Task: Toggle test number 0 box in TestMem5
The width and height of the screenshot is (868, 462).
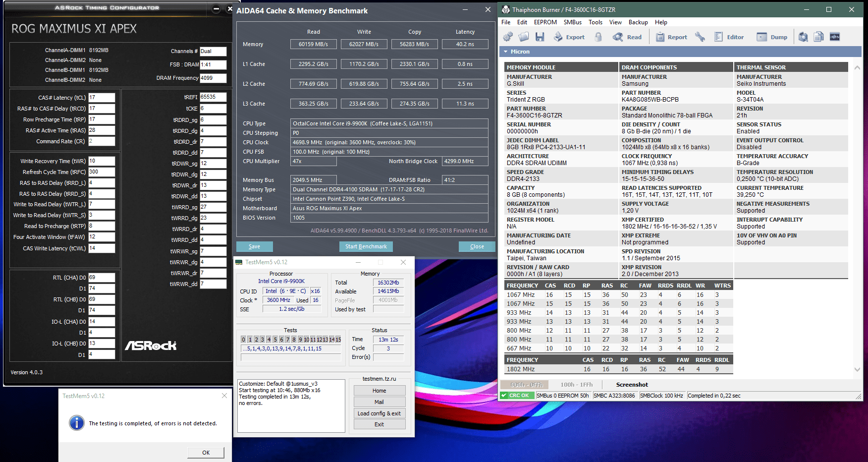Action: (243, 340)
